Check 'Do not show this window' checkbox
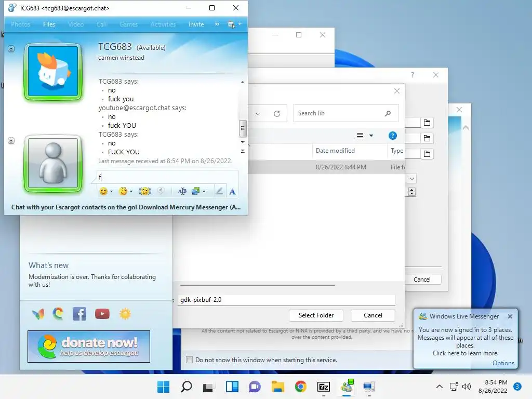Image resolution: width=532 pixels, height=399 pixels. pos(189,360)
